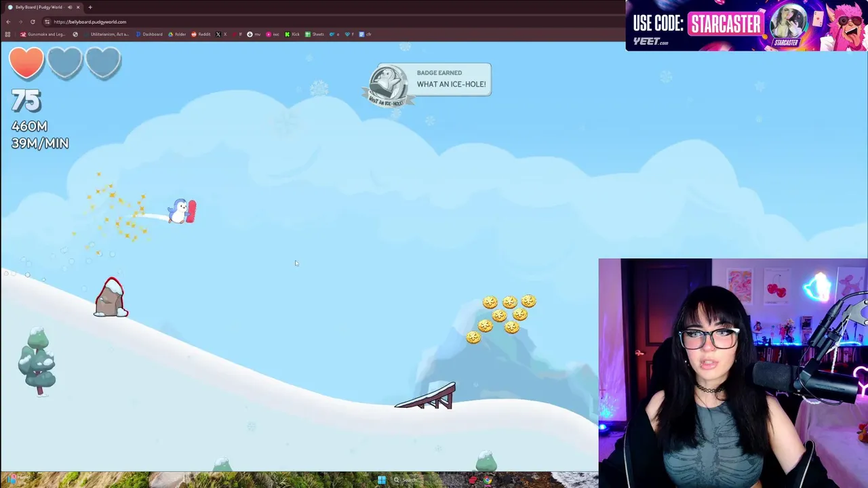
Task: Click the penguin badge icon in notification
Action: pyautogui.click(x=389, y=86)
